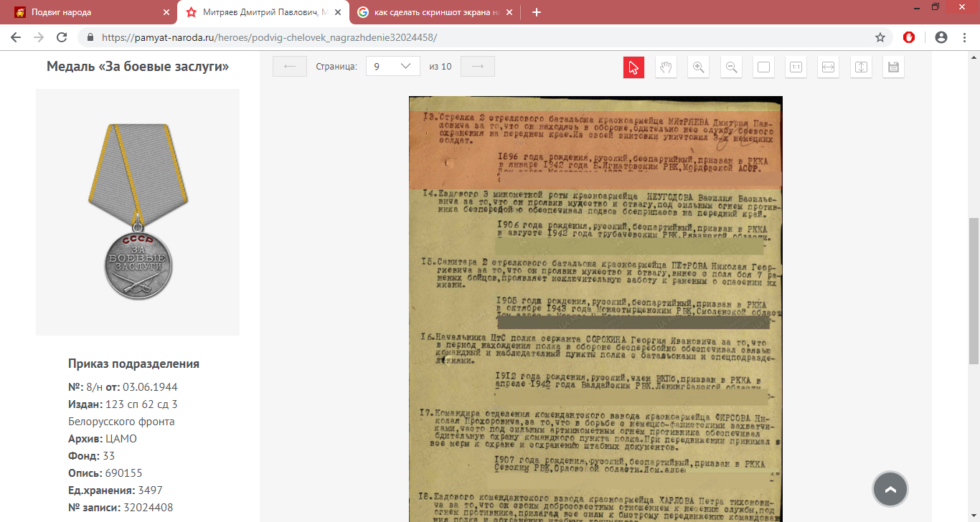
Task: Open the page number dropdown
Action: [392, 67]
